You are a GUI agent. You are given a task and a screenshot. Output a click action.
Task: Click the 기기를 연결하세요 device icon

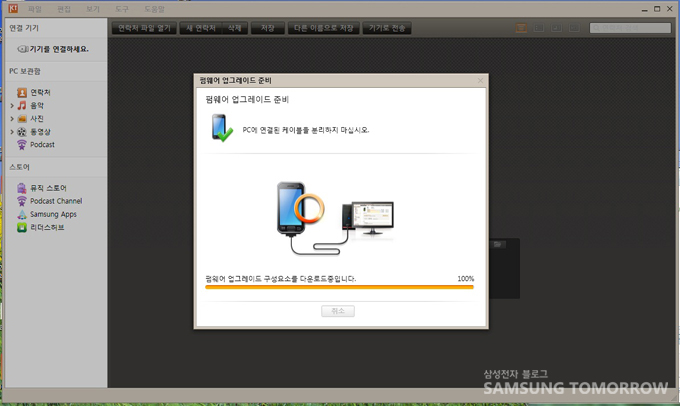23,49
